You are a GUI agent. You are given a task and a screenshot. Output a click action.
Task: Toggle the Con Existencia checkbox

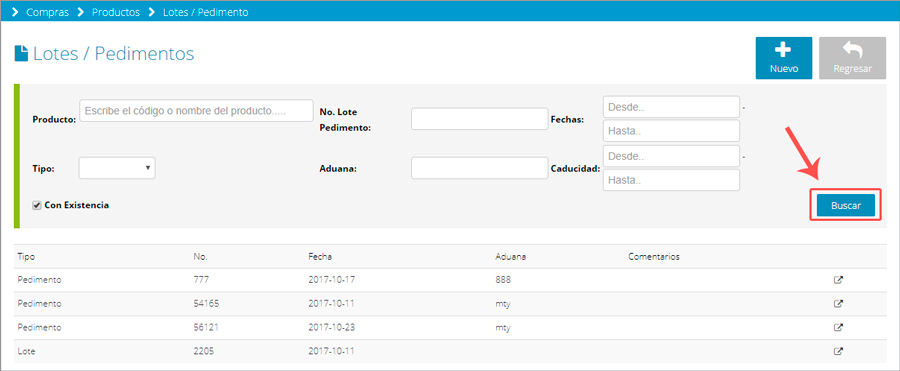[37, 205]
